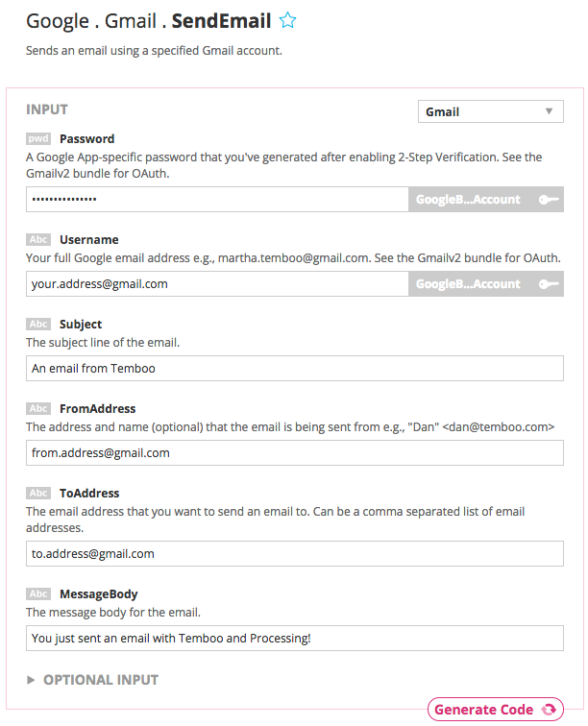Click the key icon in the Password row
The image size is (588, 726).
point(550,200)
